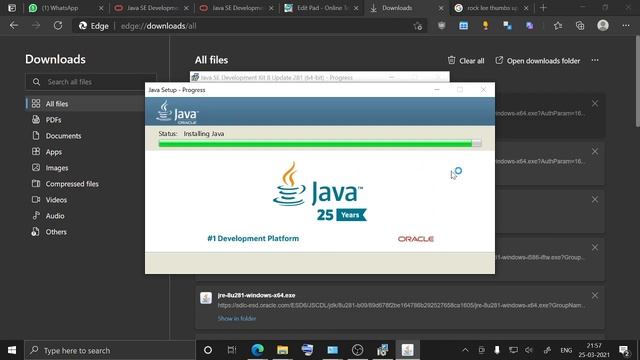Viewport: 640px width, 360px height.
Task: Switch to the WhatsApp browser tab
Action: 64,8
